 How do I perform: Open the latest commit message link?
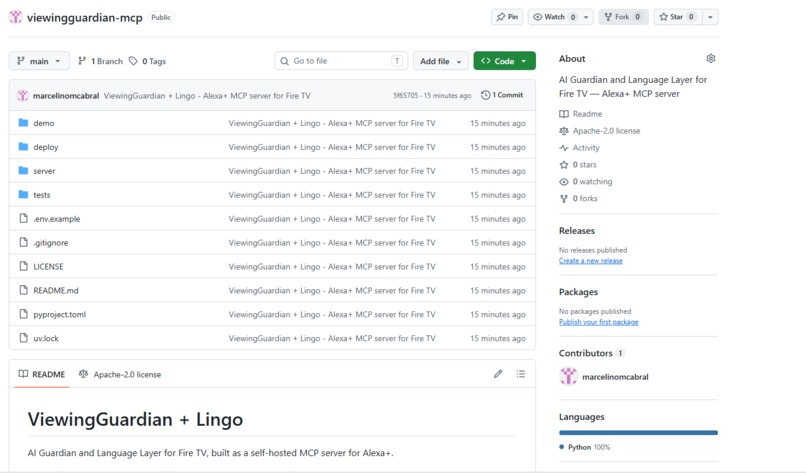207,96
